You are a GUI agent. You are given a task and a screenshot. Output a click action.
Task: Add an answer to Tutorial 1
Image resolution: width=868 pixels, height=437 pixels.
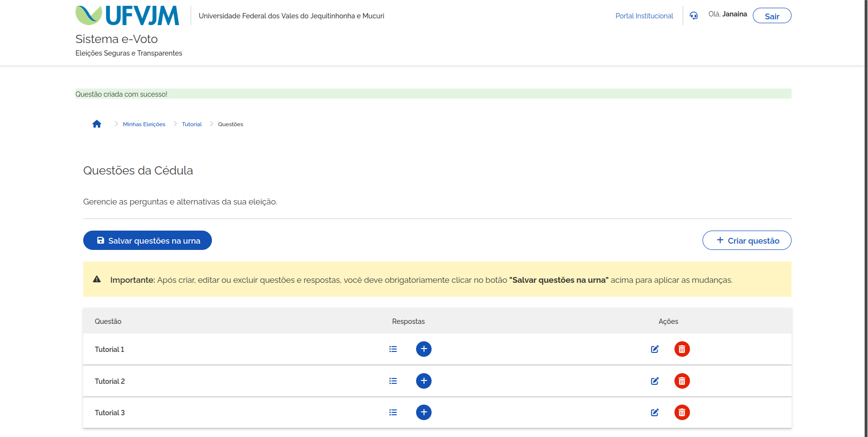(424, 349)
